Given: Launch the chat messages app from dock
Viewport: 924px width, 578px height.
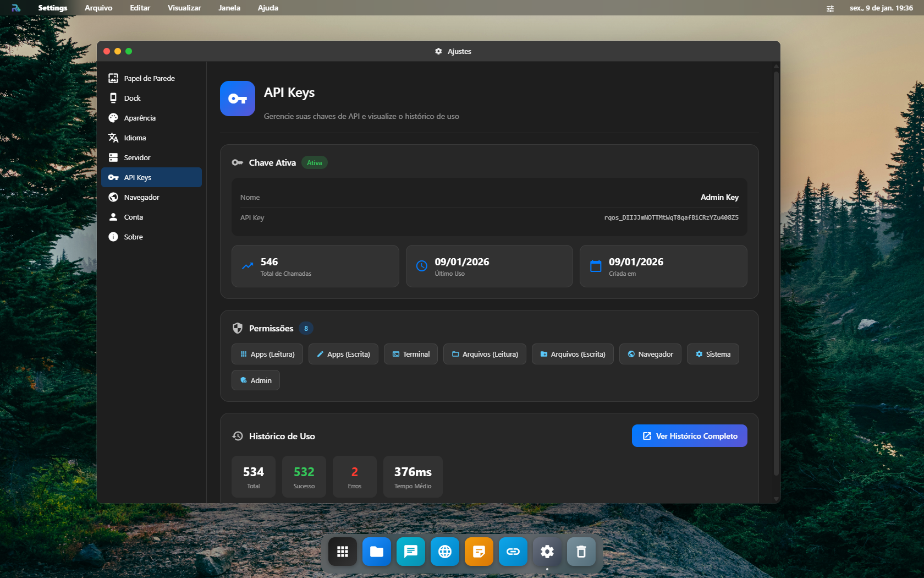Looking at the screenshot, I should 411,552.
